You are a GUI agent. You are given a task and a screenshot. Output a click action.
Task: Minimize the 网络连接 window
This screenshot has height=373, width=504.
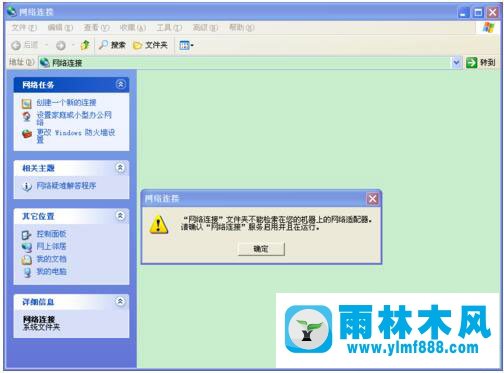click(463, 13)
